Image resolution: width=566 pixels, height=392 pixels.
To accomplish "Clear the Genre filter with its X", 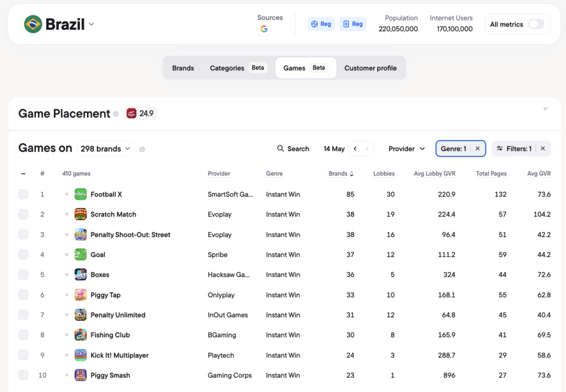I will coord(478,149).
